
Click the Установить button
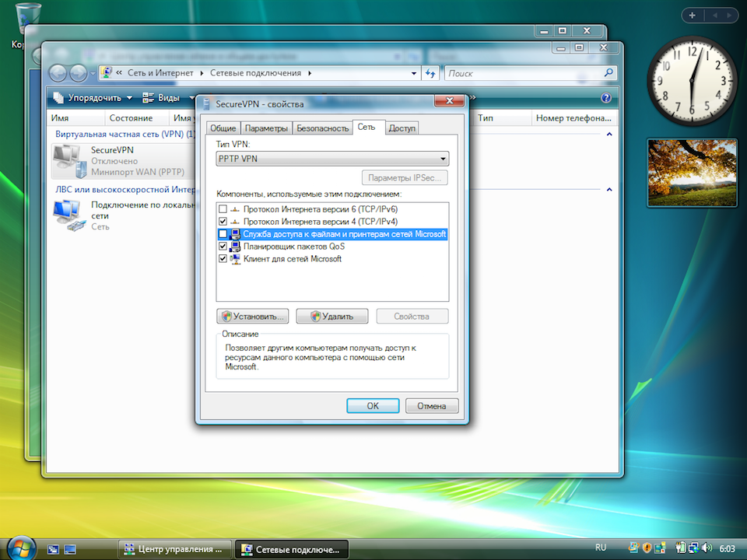point(252,317)
